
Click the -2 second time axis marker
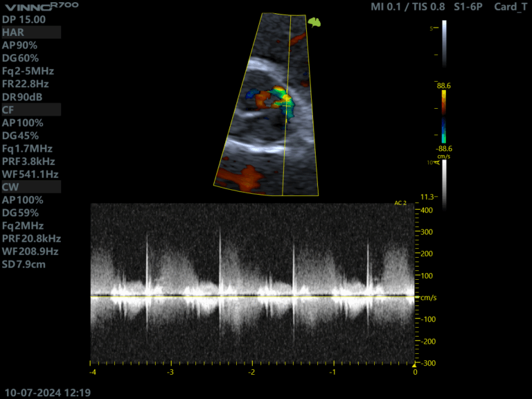point(252,372)
